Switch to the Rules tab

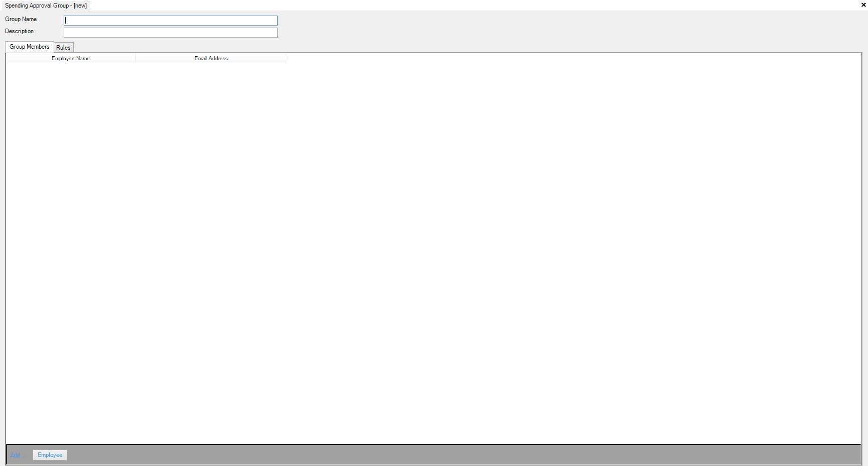[63, 48]
